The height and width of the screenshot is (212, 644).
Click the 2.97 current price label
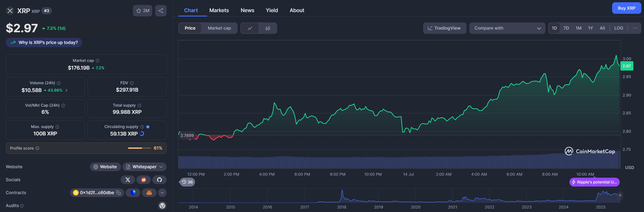(x=627, y=66)
